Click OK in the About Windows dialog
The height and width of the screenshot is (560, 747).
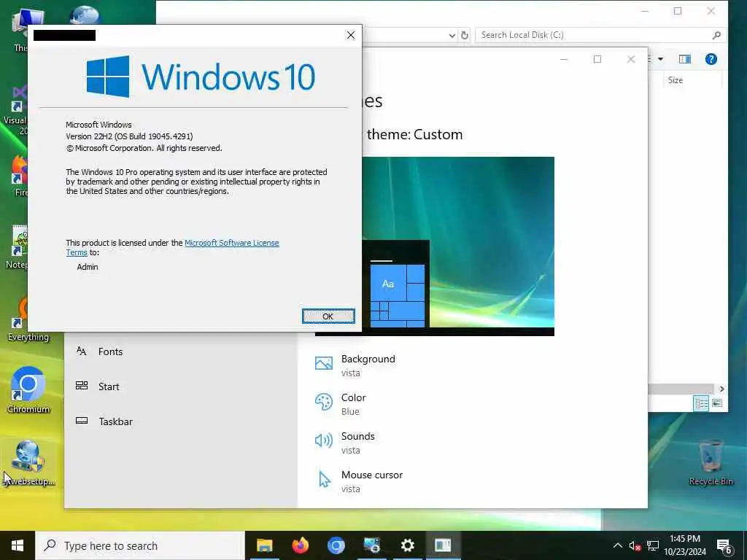coord(328,316)
